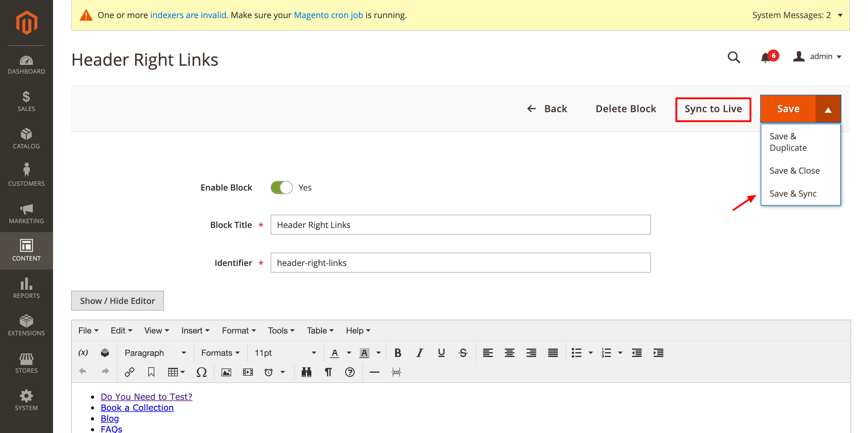Toggle italic text formatting
The height and width of the screenshot is (433, 868).
pos(419,353)
